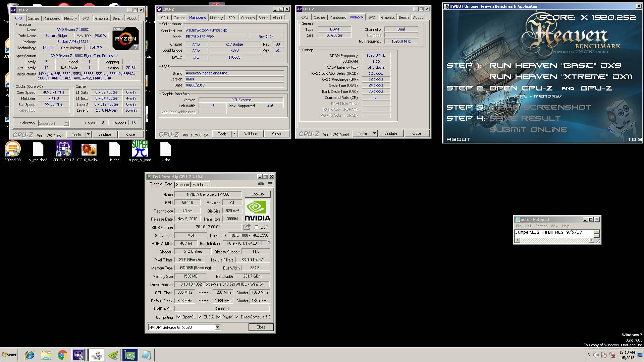
Task: Click the DRAM Frequency value 1596.8 MHz
Action: coord(376,55)
